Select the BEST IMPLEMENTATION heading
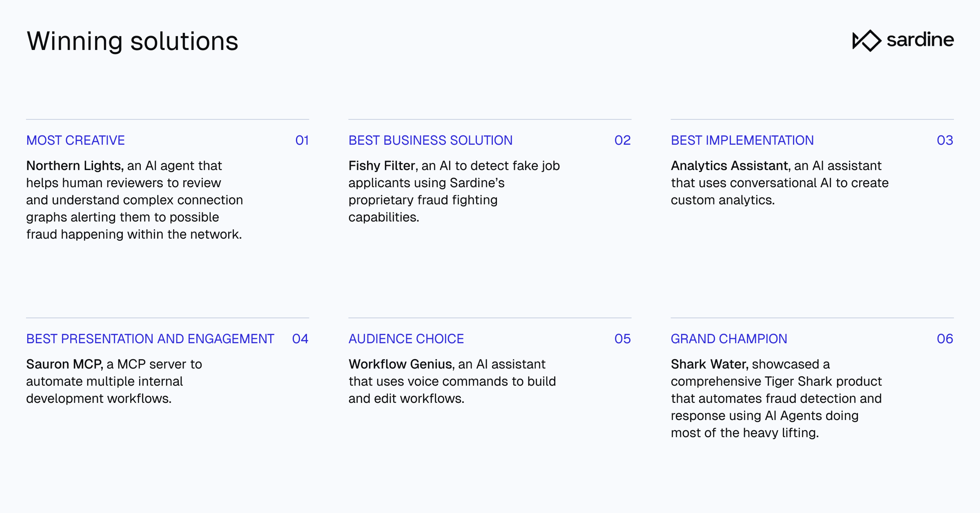 742,140
